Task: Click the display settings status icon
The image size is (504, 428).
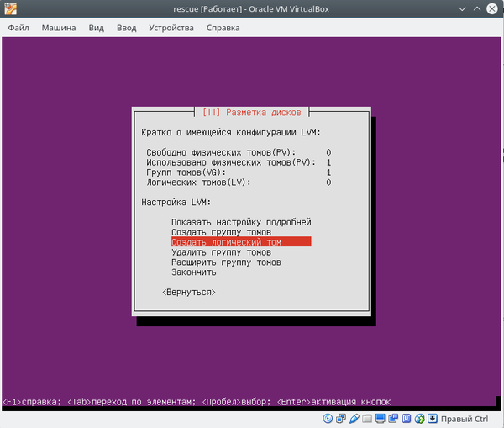Action: coord(381,419)
